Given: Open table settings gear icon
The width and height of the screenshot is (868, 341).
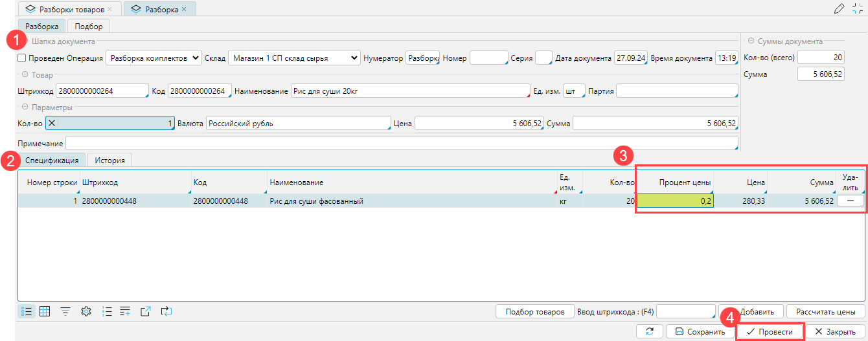Looking at the screenshot, I should coord(86,311).
